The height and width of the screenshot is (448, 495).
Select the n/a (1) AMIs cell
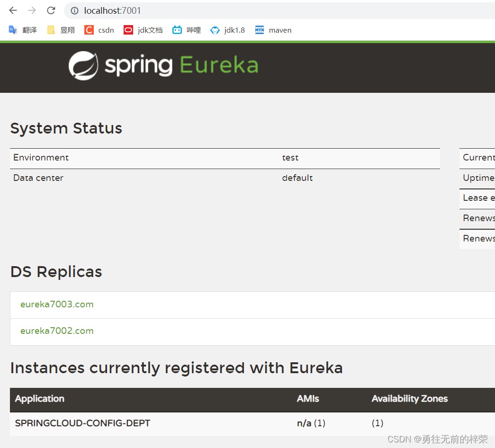tap(311, 423)
